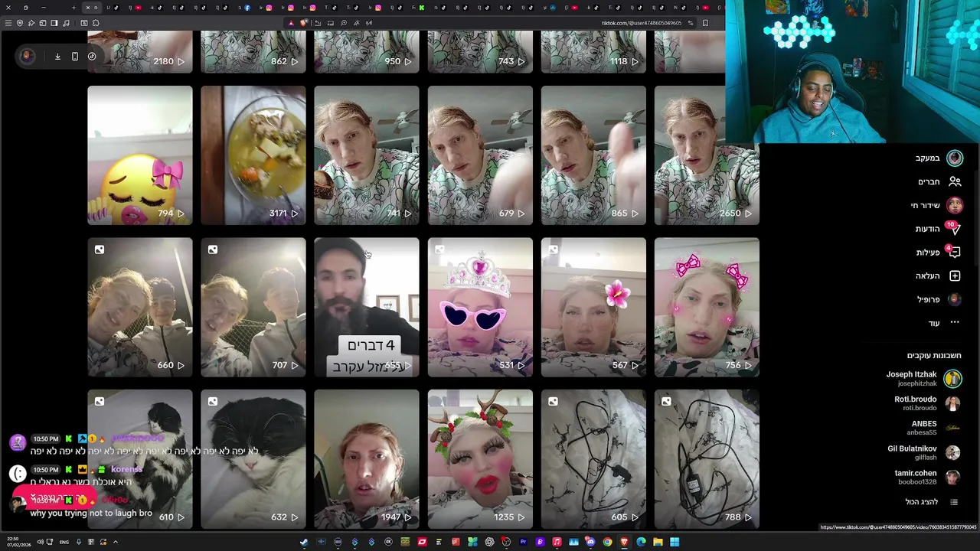980x551 pixels.
Task: Open Premiere Pro from the taskbar
Action: (523, 542)
